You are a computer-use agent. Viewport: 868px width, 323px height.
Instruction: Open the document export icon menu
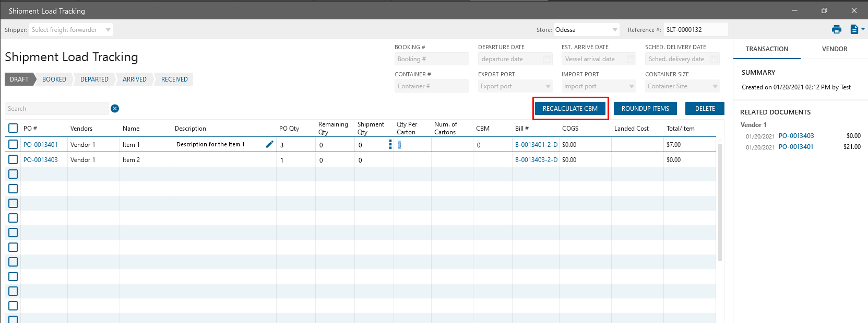[856, 29]
